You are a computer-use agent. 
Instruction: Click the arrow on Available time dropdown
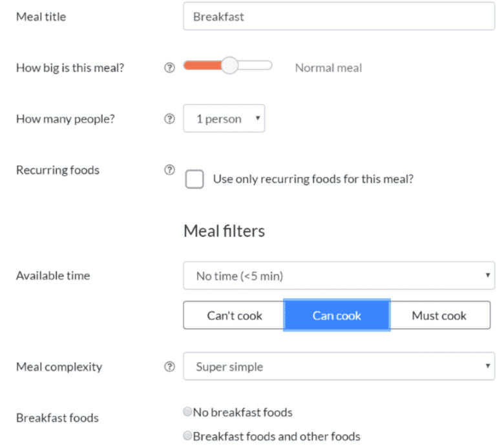click(488, 275)
